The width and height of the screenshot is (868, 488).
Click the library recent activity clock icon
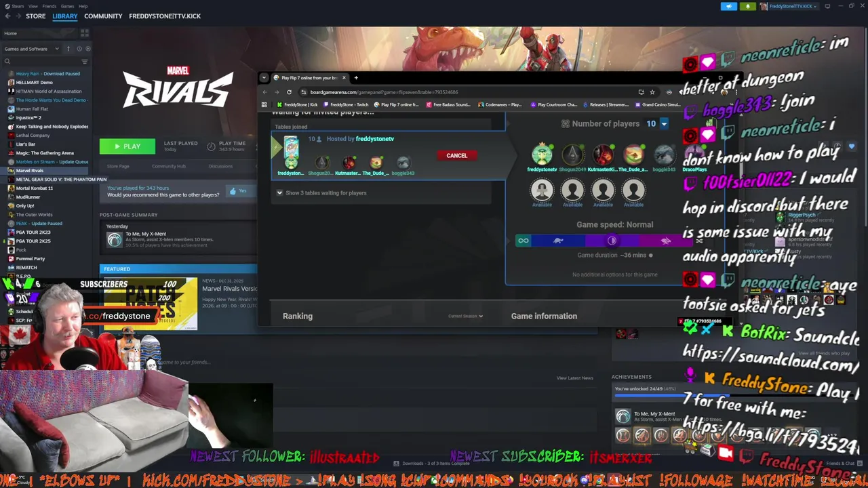(79, 49)
